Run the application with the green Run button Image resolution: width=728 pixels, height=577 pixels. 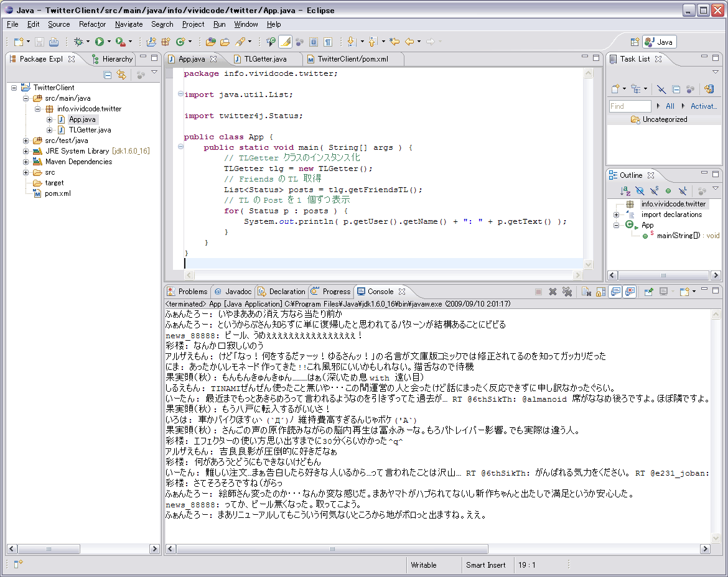coord(99,42)
